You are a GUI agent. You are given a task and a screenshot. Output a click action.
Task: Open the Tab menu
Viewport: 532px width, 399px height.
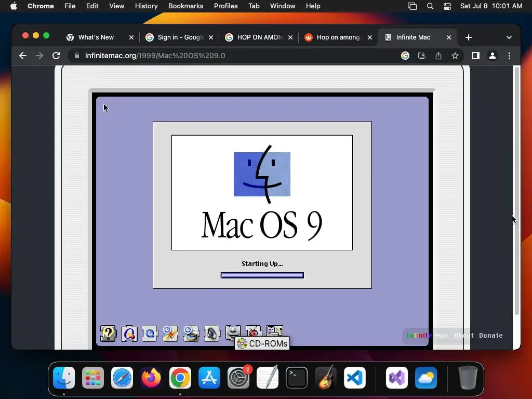[x=254, y=6]
